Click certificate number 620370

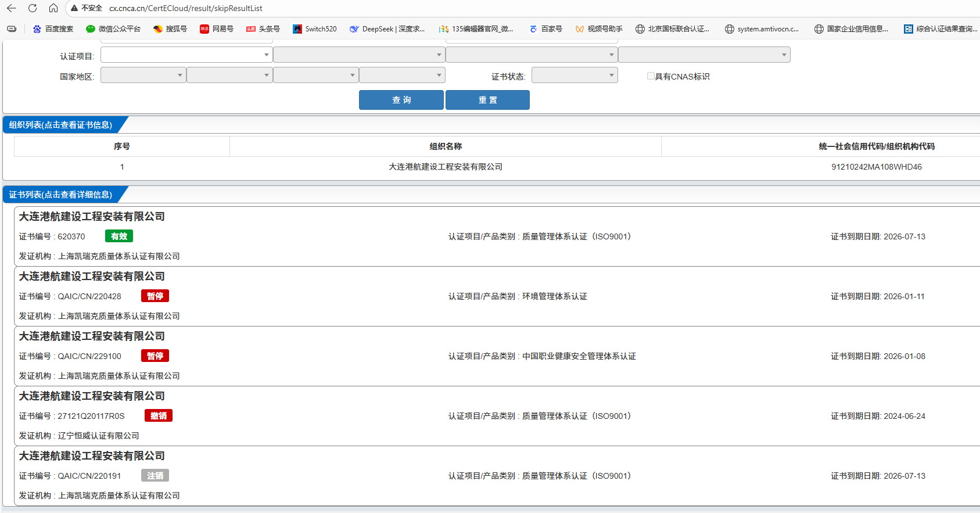coord(71,236)
